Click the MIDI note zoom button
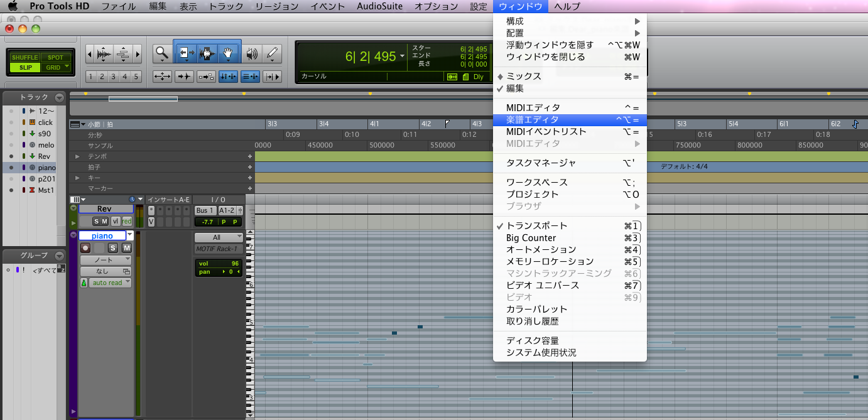The height and width of the screenshot is (420, 868). 123,54
